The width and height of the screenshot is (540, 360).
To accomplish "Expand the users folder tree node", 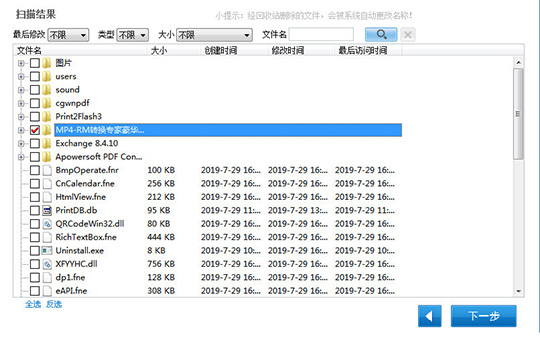I will (21, 77).
